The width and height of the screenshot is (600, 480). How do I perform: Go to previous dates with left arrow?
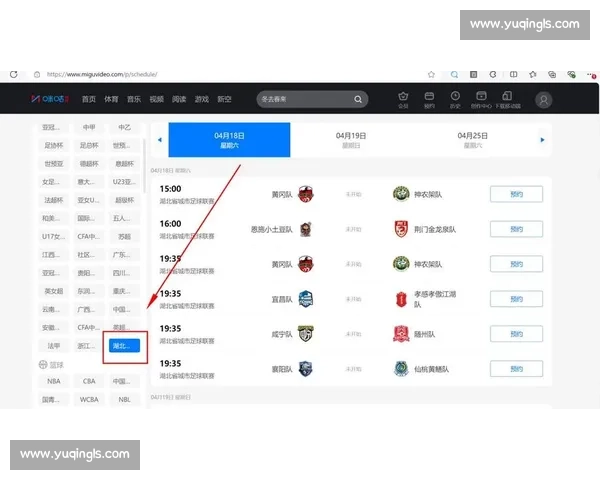tap(160, 140)
